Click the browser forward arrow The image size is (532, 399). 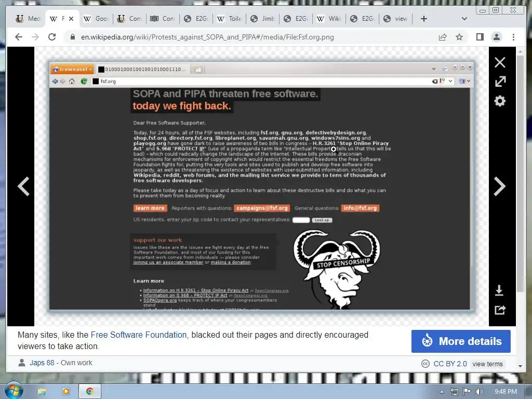pos(35,37)
